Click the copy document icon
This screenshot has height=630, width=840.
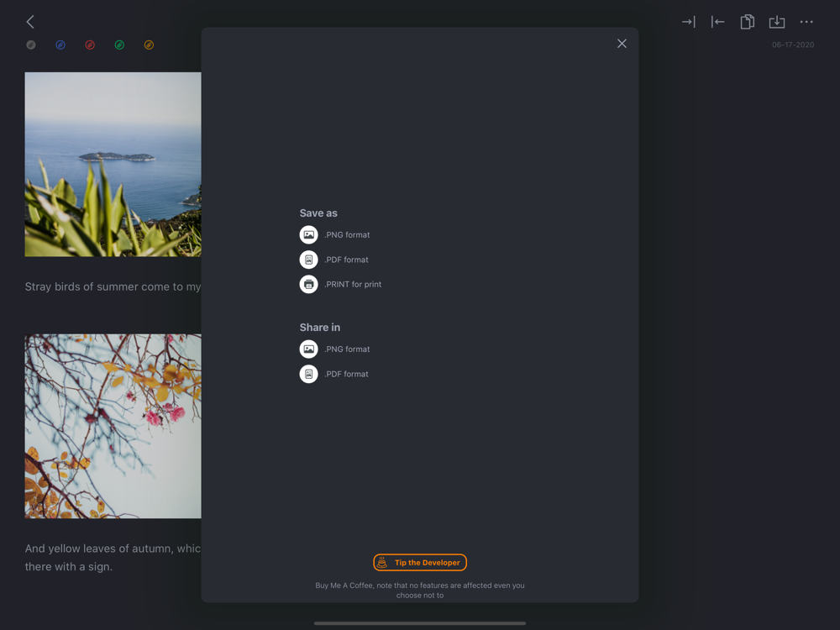pos(748,22)
